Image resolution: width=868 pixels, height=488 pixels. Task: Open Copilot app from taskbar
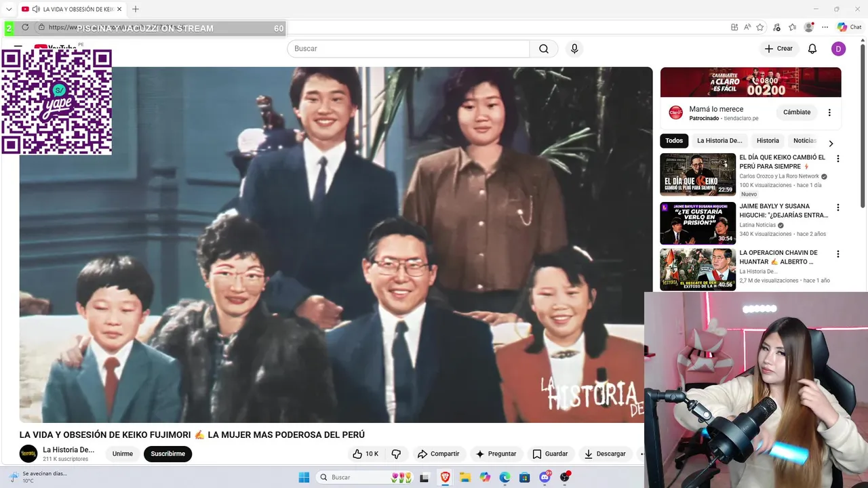coord(485,477)
